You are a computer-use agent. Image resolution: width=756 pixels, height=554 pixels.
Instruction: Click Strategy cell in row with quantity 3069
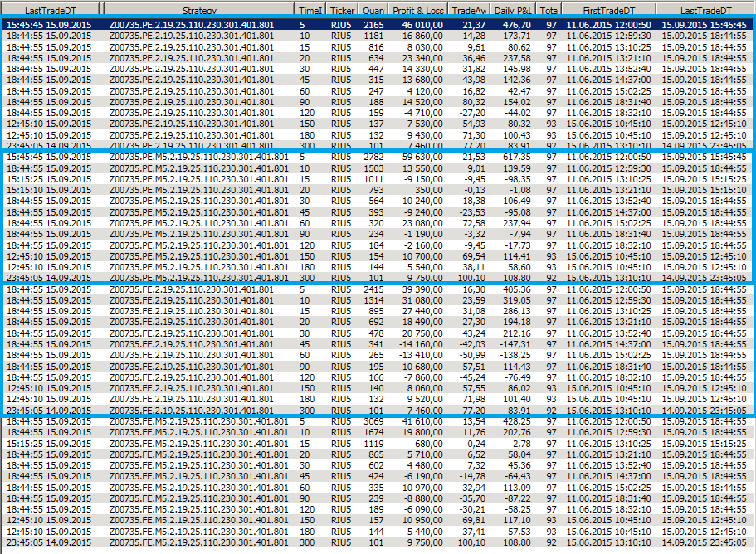[x=199, y=421]
